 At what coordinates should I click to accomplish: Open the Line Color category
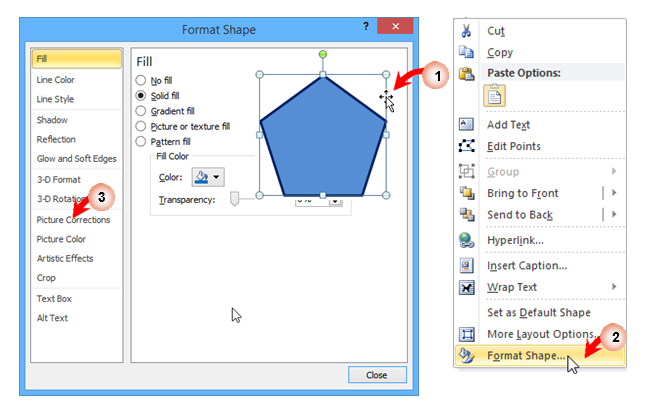click(x=56, y=80)
